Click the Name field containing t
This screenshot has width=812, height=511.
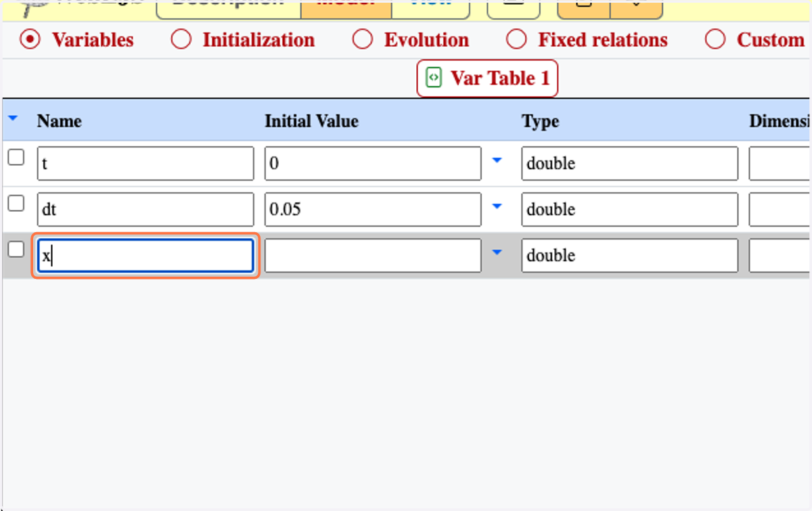[x=145, y=164]
